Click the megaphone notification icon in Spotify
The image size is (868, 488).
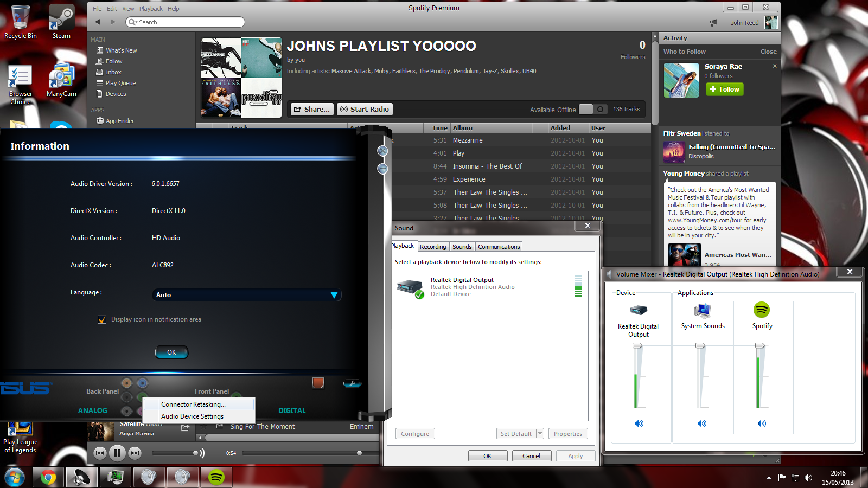click(713, 22)
